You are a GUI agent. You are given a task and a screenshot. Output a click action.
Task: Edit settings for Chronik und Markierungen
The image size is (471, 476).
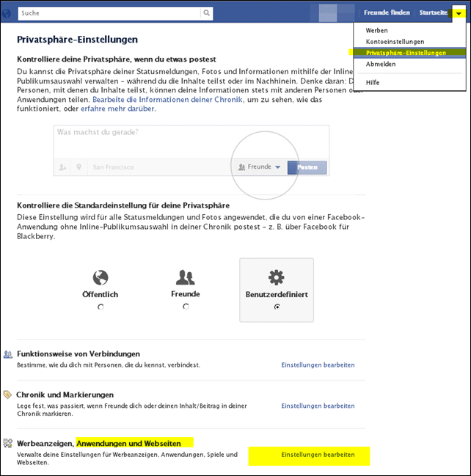[x=318, y=406]
